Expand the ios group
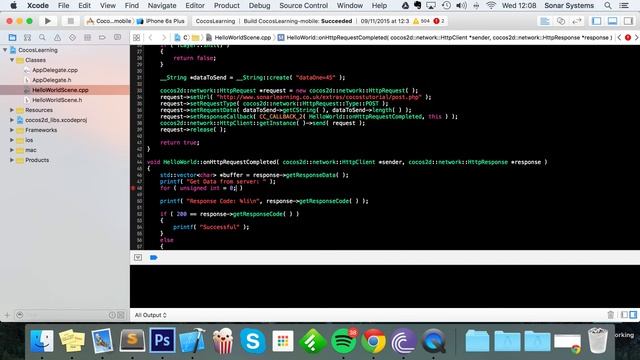Screen dimensions: 640x360 click(x=12, y=140)
